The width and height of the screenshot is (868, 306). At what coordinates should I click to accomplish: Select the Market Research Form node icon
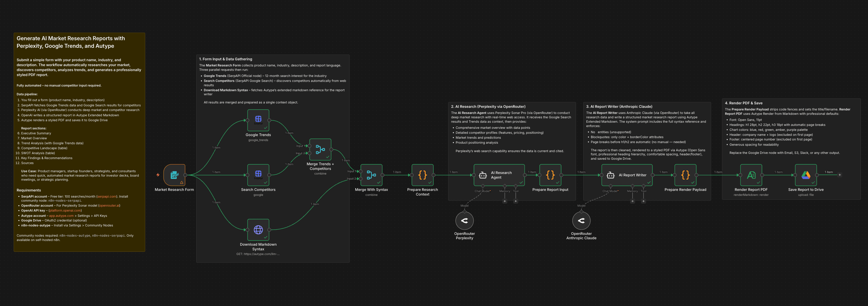pos(174,175)
